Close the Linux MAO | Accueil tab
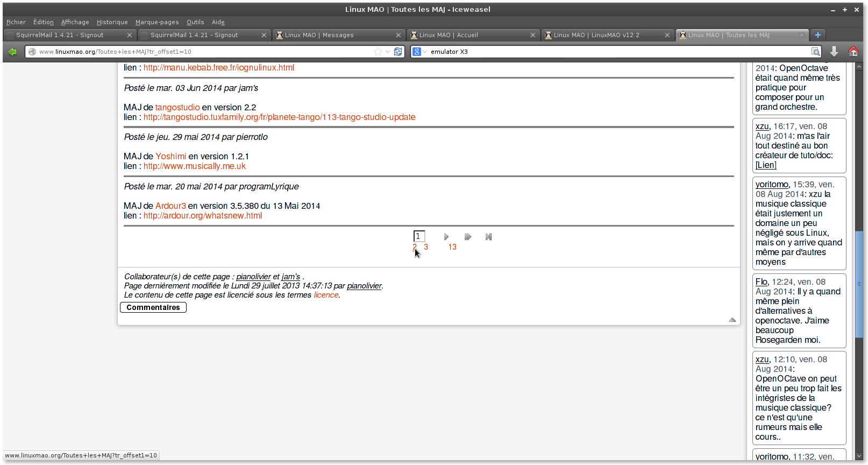The height and width of the screenshot is (465, 868). 533,35
